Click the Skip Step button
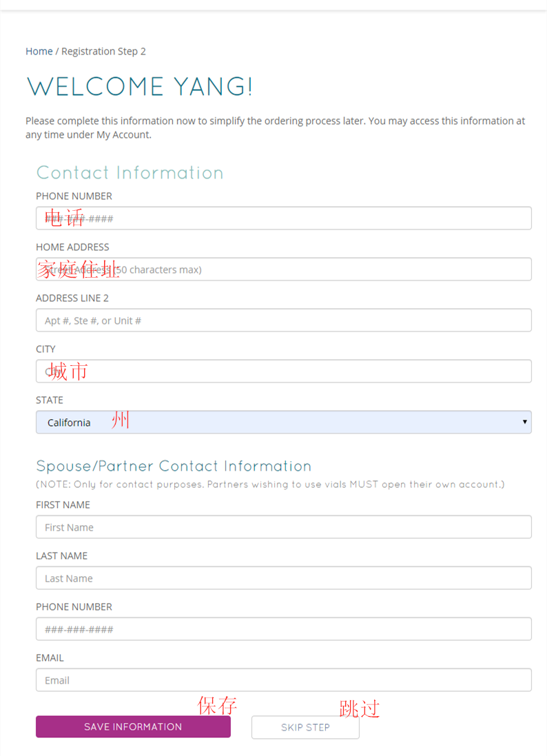 (x=305, y=727)
